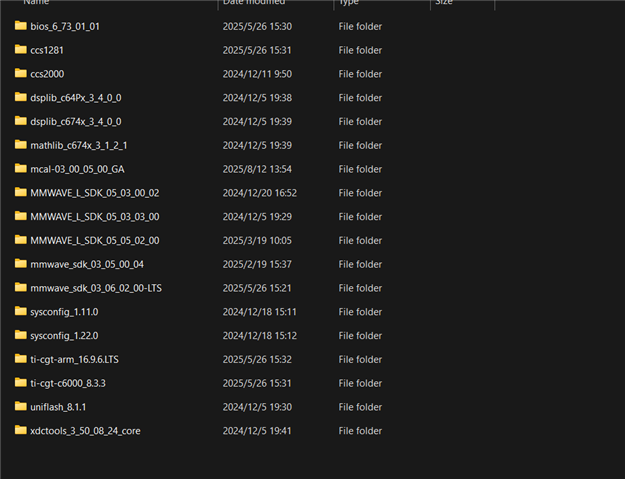Click date 2024/12/11 9:50 in ccs2000 row
The width and height of the screenshot is (625, 479).
coord(257,74)
